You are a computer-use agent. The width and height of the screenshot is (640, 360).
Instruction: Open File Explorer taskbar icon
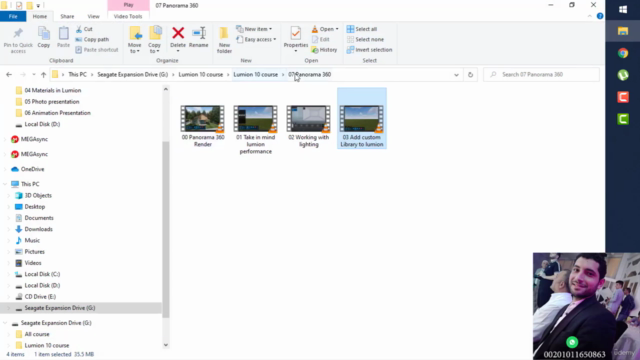point(623,31)
